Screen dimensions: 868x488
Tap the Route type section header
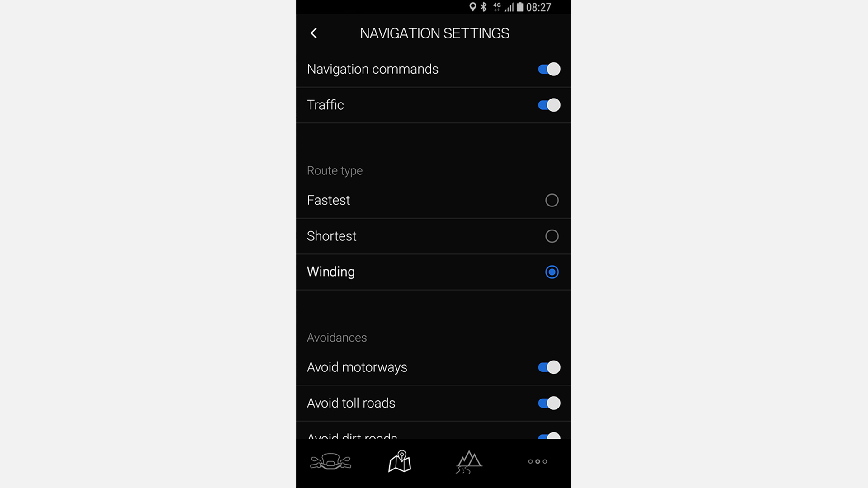point(335,170)
